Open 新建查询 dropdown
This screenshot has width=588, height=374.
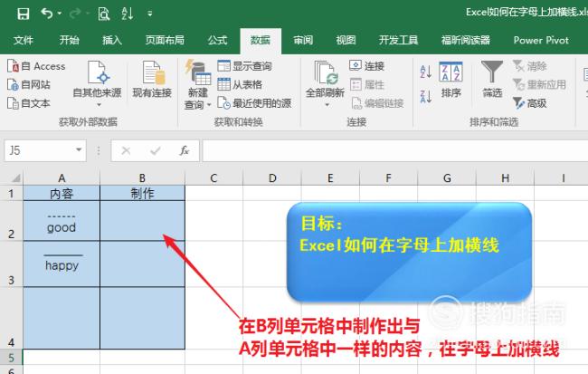click(197, 85)
